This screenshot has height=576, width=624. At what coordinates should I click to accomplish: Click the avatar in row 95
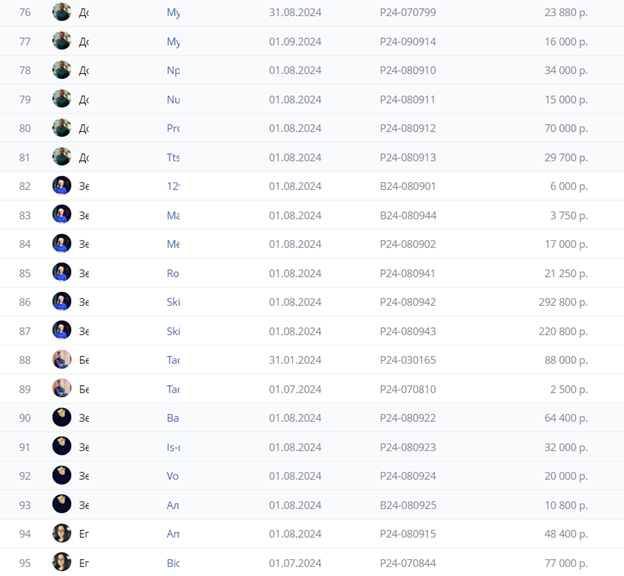(x=62, y=563)
